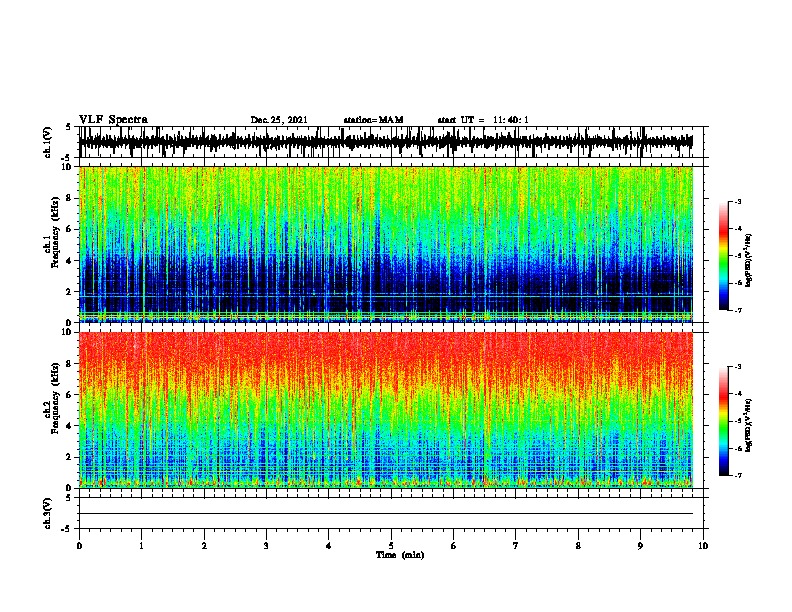Click the "ch.1(V)" axis label
The height and width of the screenshot is (612, 792).
(x=48, y=142)
